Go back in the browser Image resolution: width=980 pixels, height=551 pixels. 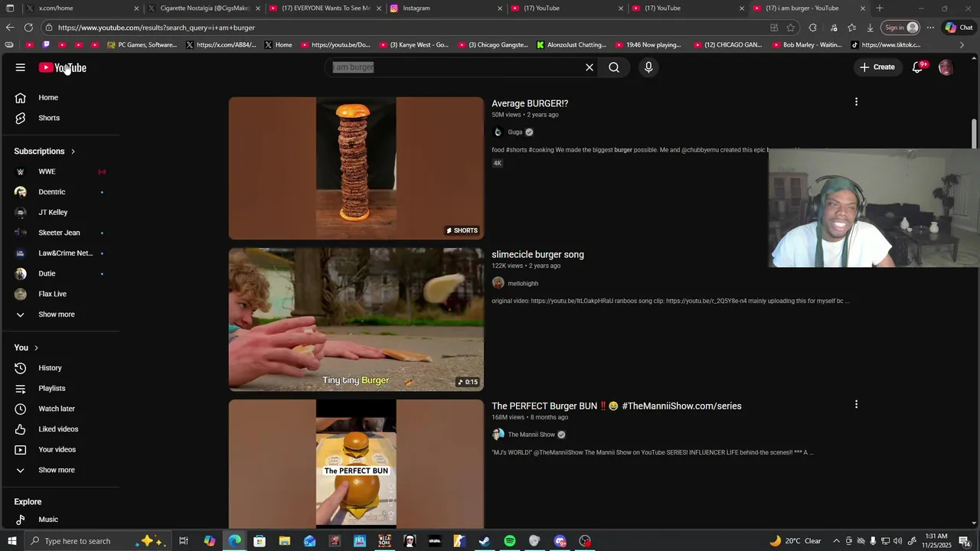(x=9, y=28)
